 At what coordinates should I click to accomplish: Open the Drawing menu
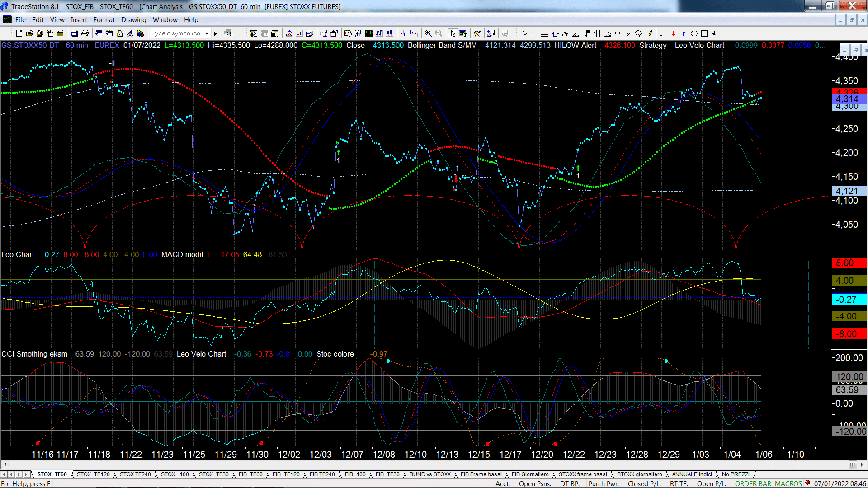pos(133,19)
